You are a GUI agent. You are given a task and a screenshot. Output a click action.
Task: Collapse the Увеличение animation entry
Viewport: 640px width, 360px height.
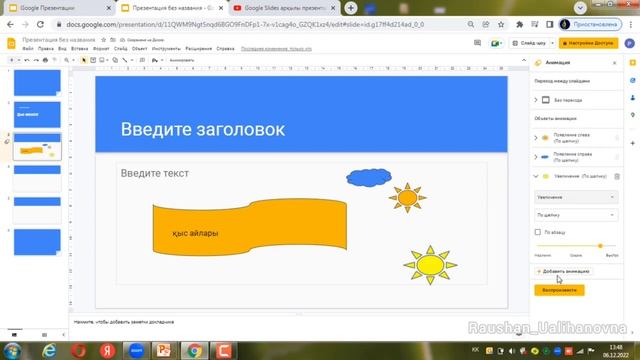point(536,176)
